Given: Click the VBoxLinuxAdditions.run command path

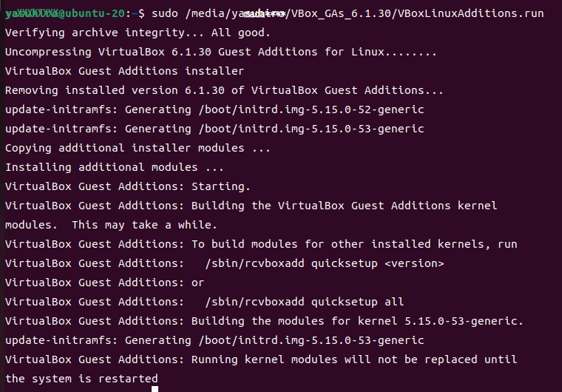Looking at the screenshot, I should (x=365, y=13).
